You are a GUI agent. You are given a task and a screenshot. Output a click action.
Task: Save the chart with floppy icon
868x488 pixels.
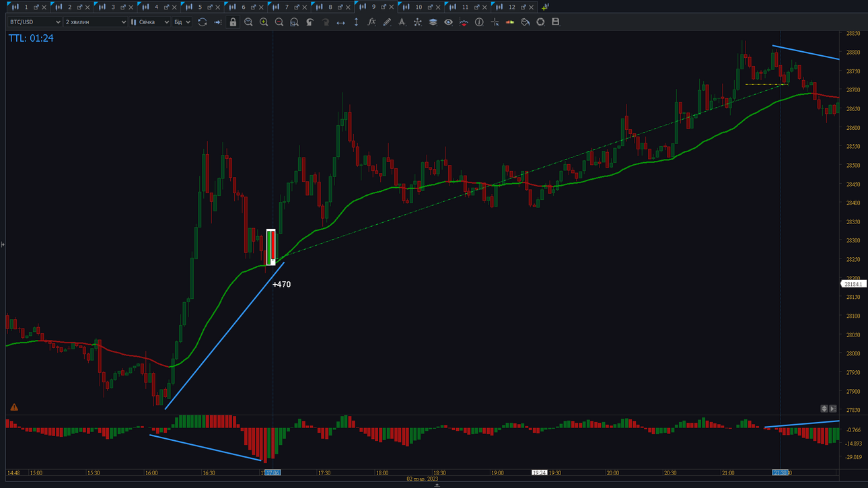click(x=556, y=22)
